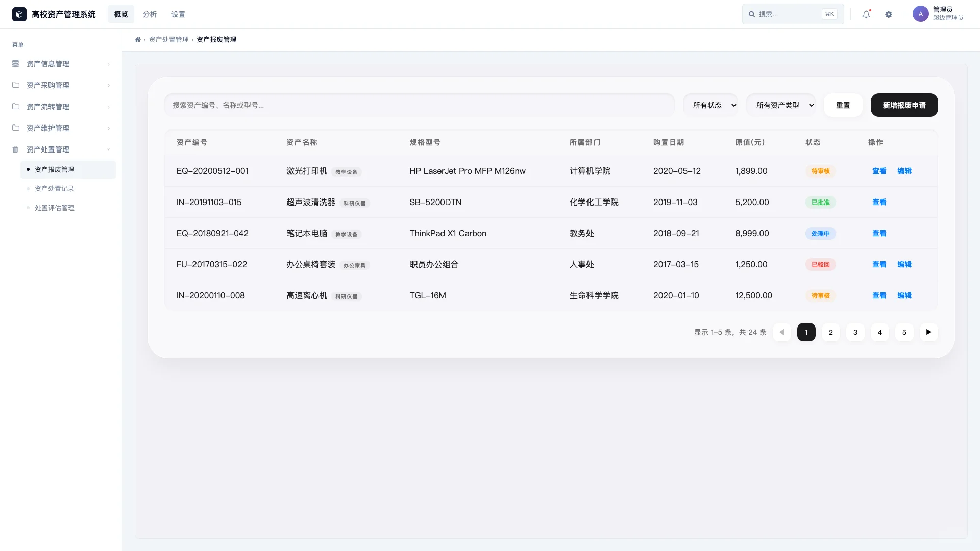Click the 资产信息管理 database icon

coord(16,63)
